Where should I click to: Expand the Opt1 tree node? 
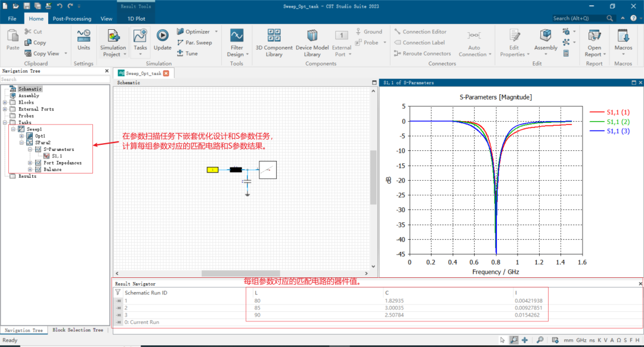[21, 136]
